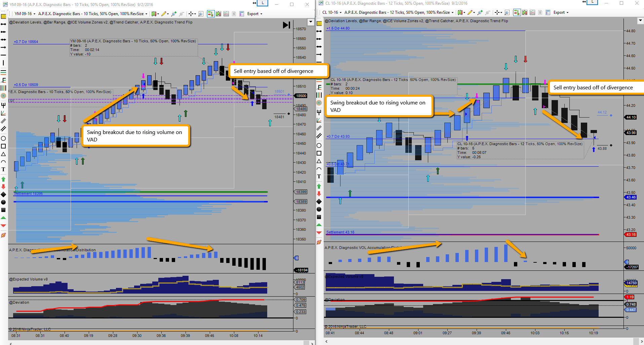
Task: Expand Export menu in YM chart toolbar
Action: coord(255,14)
